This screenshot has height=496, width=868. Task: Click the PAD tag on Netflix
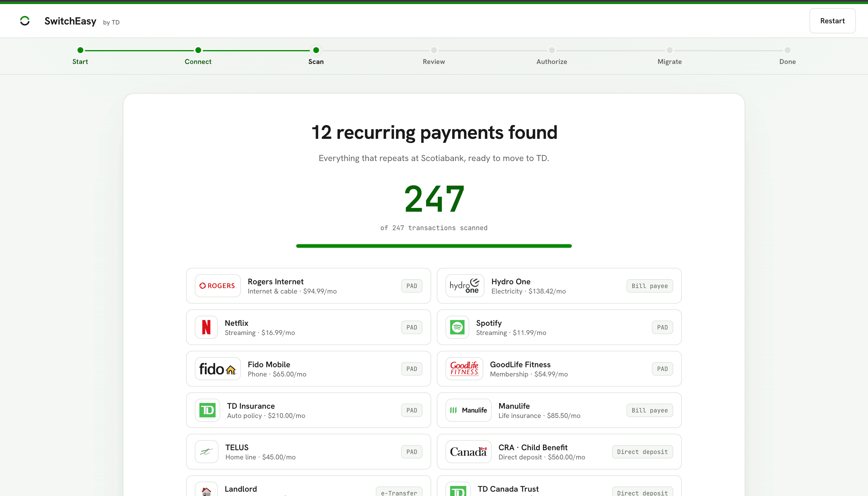coord(412,328)
